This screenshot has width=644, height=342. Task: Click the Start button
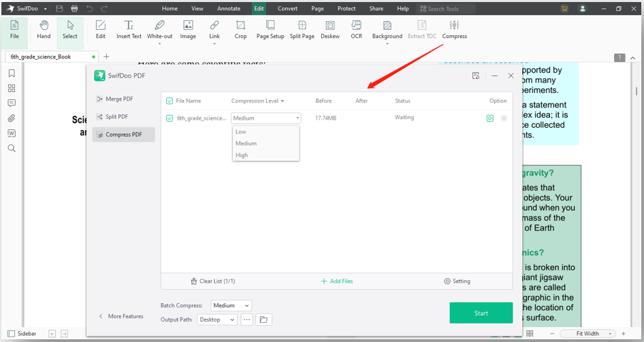tap(481, 313)
